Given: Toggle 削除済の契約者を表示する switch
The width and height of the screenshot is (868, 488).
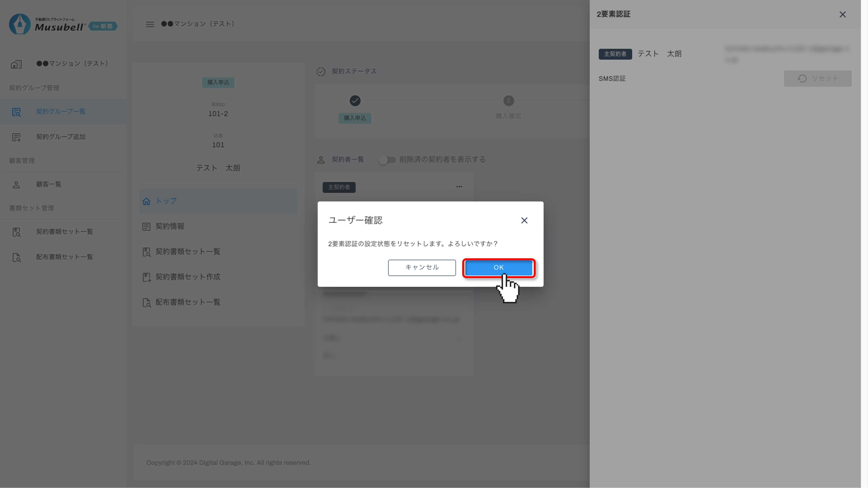Looking at the screenshot, I should coord(387,160).
